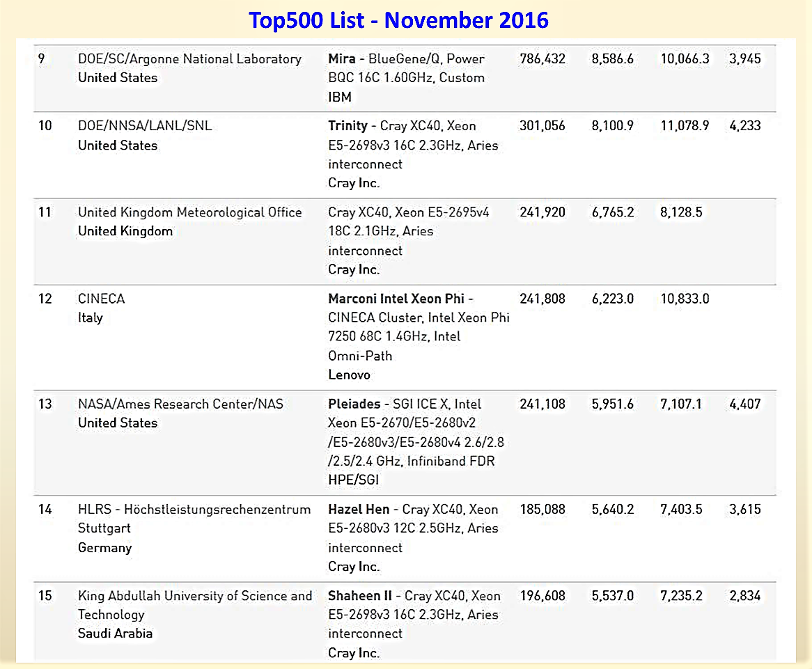The width and height of the screenshot is (812, 669).
Task: Select 'CINECA' site name
Action: [x=102, y=299]
